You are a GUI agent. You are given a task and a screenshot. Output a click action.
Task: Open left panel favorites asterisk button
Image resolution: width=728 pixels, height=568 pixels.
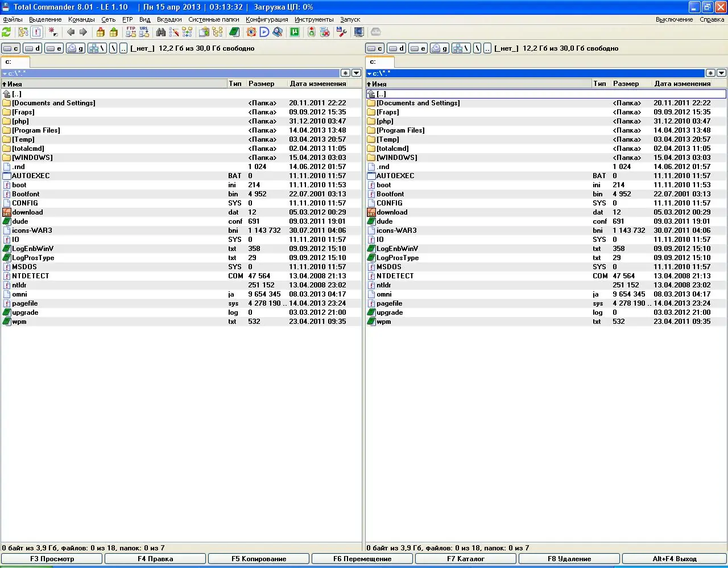(346, 73)
